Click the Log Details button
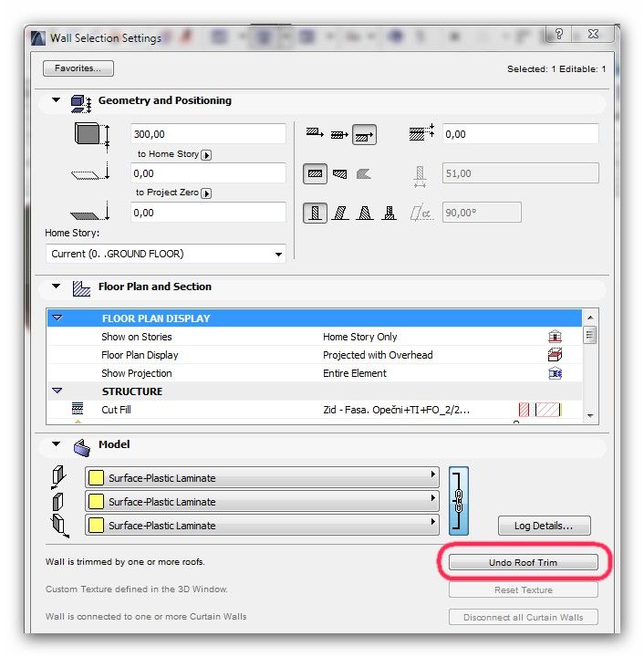 pos(544,526)
